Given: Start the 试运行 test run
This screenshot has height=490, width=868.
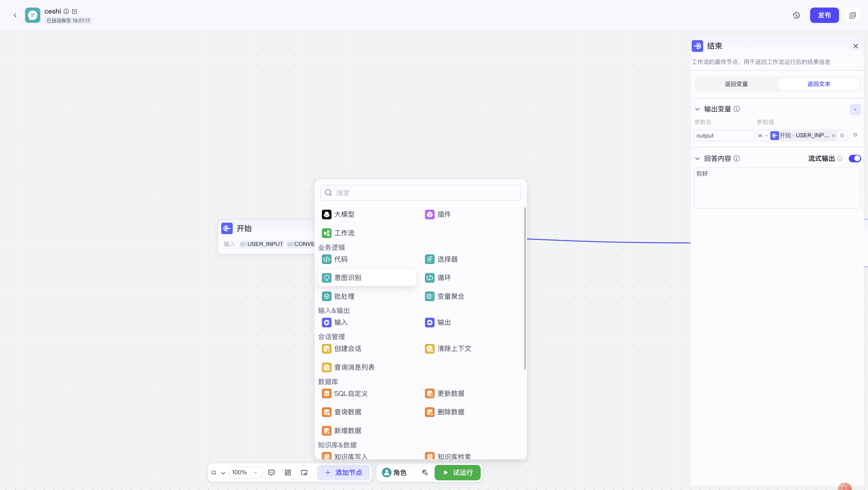Looking at the screenshot, I should 457,472.
